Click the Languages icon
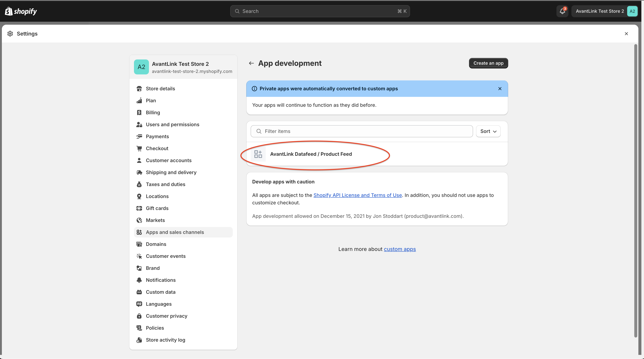Image resolution: width=644 pixels, height=359 pixels. (x=139, y=304)
